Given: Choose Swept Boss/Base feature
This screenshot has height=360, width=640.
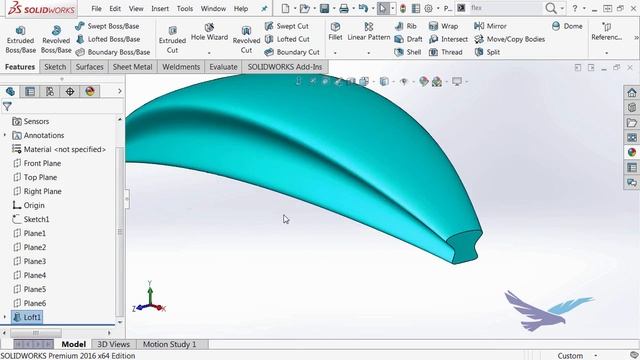Looking at the screenshot, I should pos(107,26).
